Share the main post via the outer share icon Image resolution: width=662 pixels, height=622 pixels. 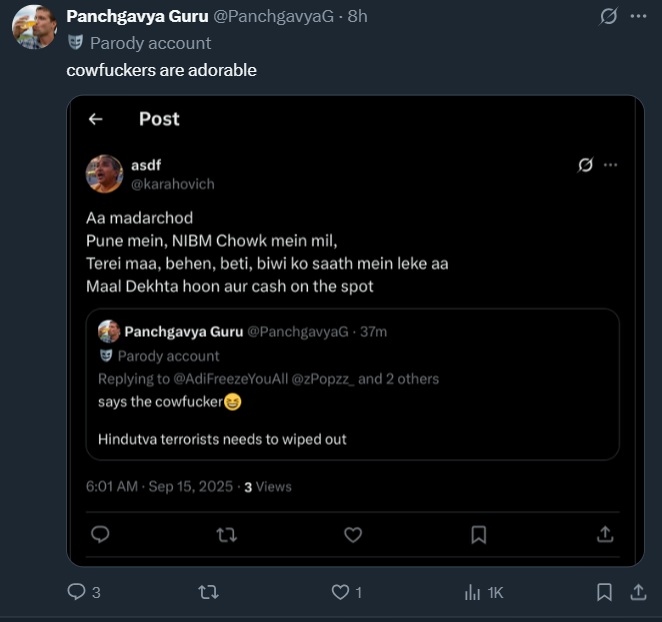tap(637, 593)
